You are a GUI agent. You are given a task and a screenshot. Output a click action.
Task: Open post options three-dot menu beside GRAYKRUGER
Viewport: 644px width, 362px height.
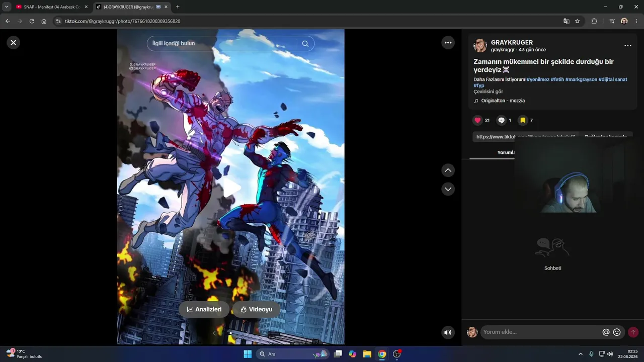(627, 46)
